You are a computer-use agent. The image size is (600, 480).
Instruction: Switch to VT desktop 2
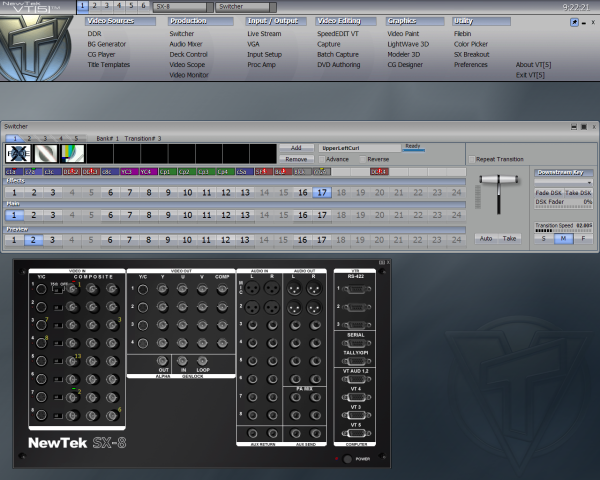(x=95, y=6)
